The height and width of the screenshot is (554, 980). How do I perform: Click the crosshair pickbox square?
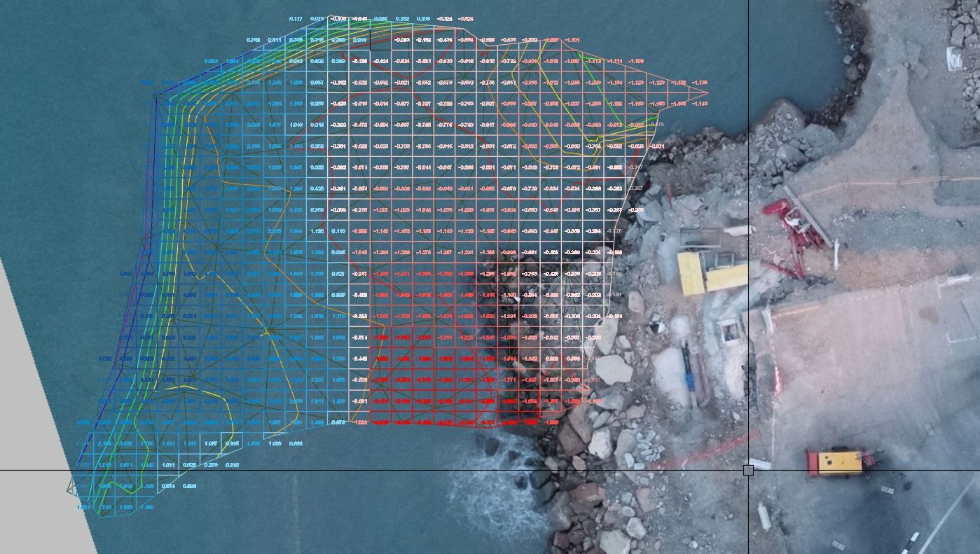748,470
